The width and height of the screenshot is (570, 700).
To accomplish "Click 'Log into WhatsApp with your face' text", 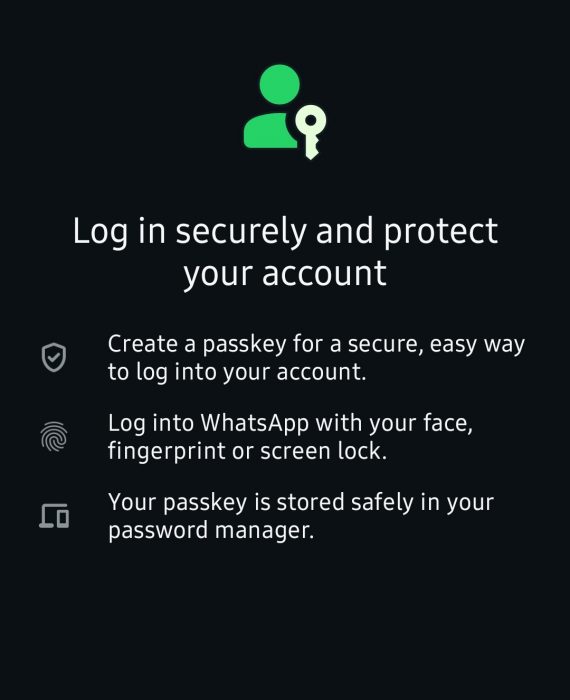I will [x=290, y=423].
